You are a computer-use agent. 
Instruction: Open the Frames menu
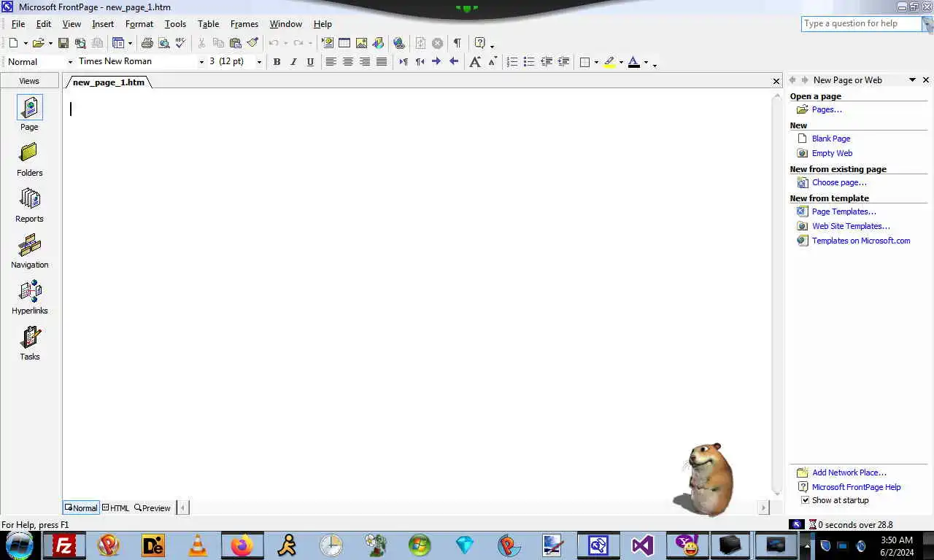point(244,24)
